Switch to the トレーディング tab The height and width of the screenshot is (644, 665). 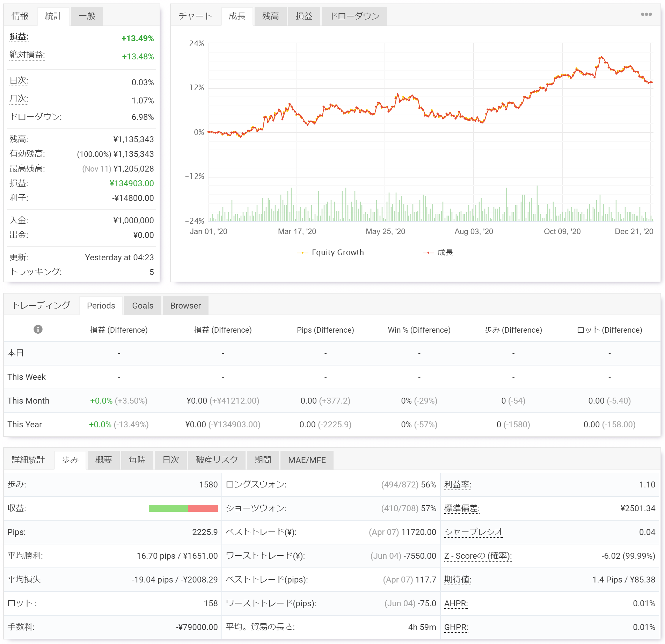click(41, 305)
